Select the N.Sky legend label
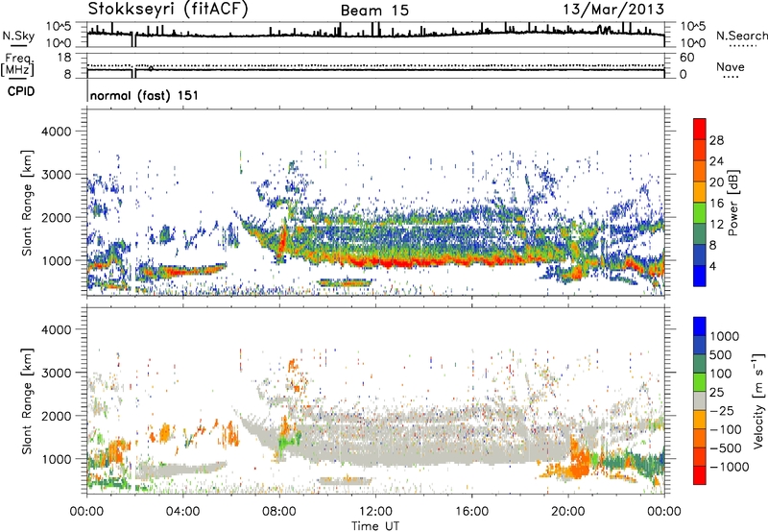 coord(18,36)
